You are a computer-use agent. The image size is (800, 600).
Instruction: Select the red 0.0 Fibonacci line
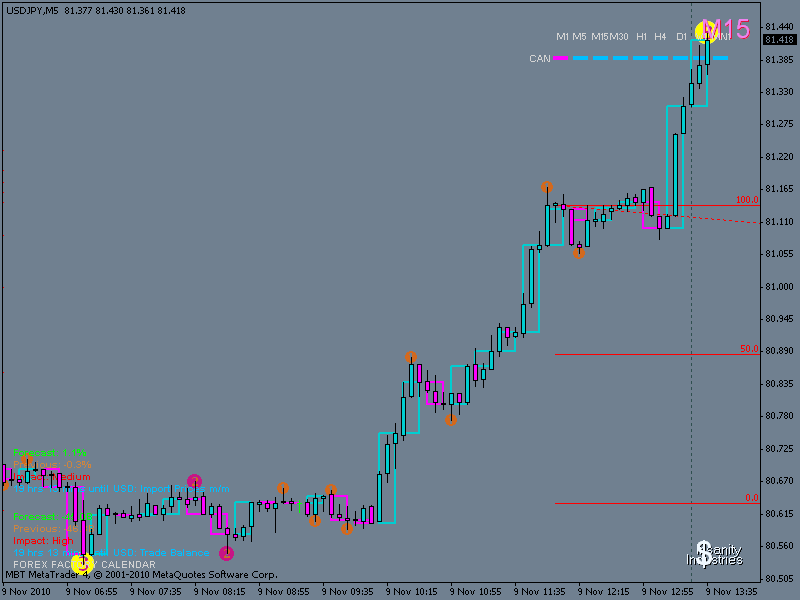[x=657, y=504]
